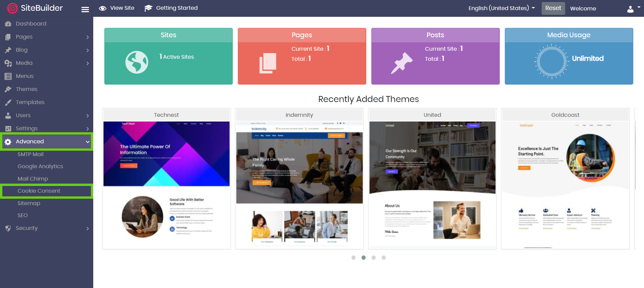Screen dimensions: 644x288
Task: Click the pages stack icon in Pages card
Action: (268, 63)
